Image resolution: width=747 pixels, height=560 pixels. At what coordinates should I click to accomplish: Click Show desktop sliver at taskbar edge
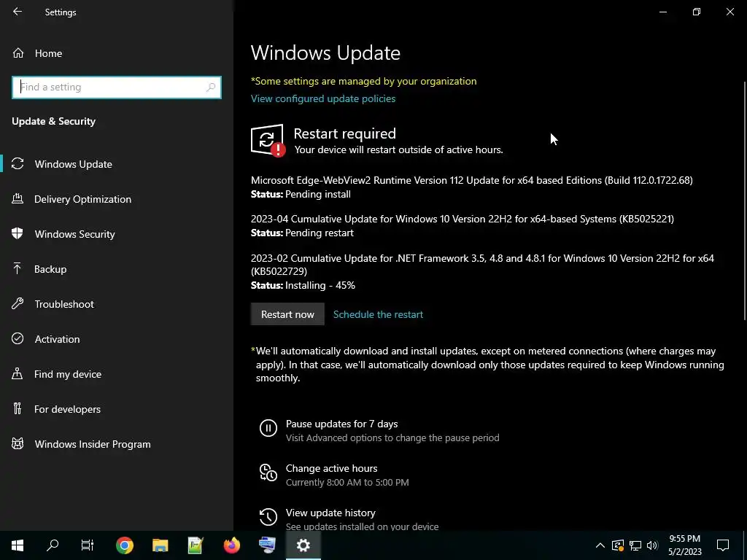(745, 545)
